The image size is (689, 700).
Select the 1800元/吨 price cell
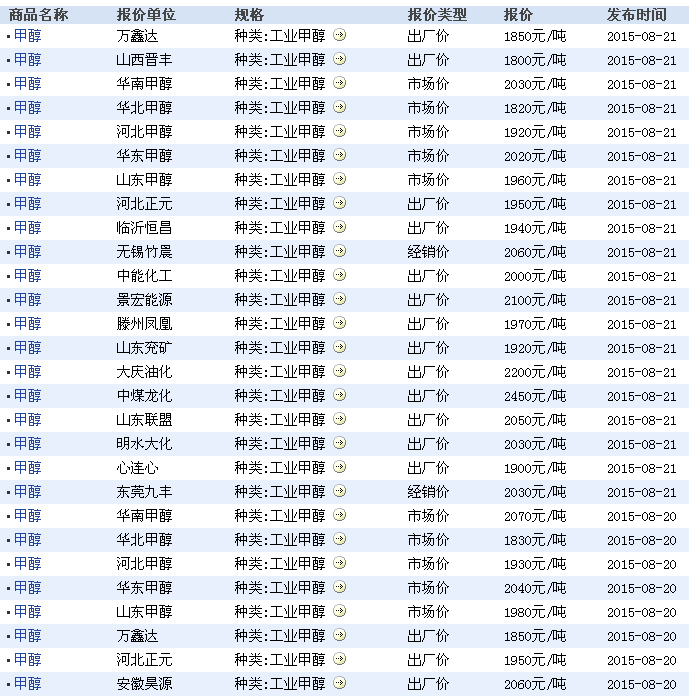click(535, 60)
